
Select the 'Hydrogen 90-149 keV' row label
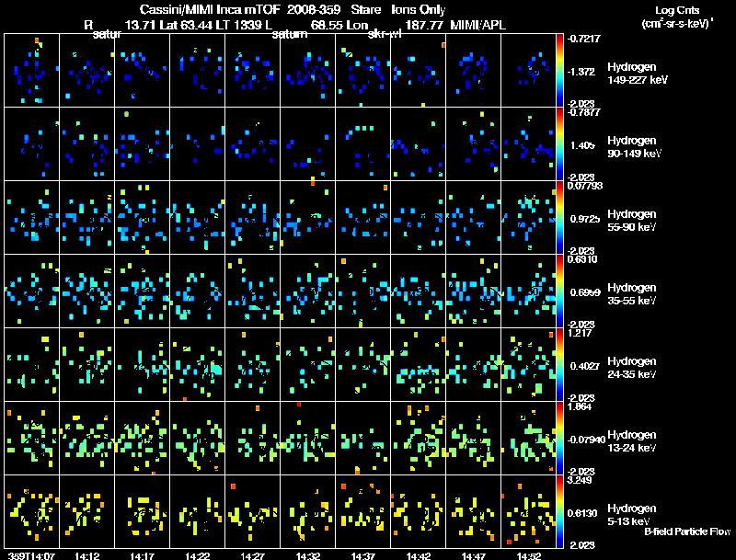[634, 147]
